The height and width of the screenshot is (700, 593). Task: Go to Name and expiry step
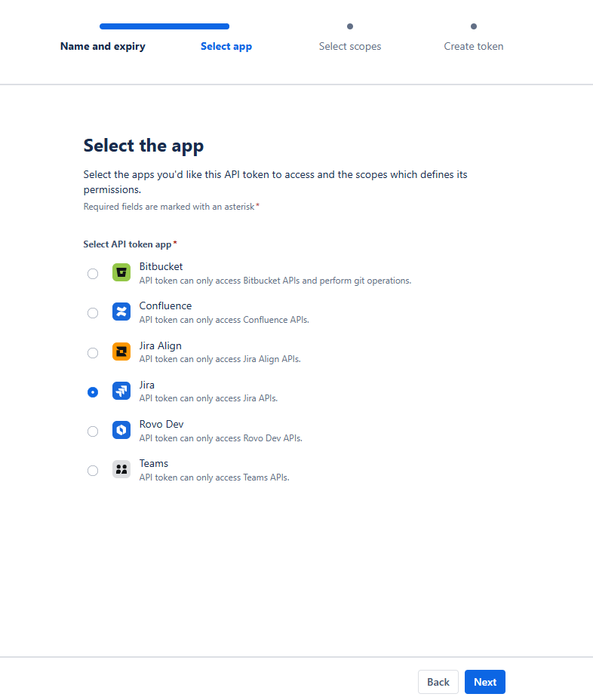coord(103,47)
